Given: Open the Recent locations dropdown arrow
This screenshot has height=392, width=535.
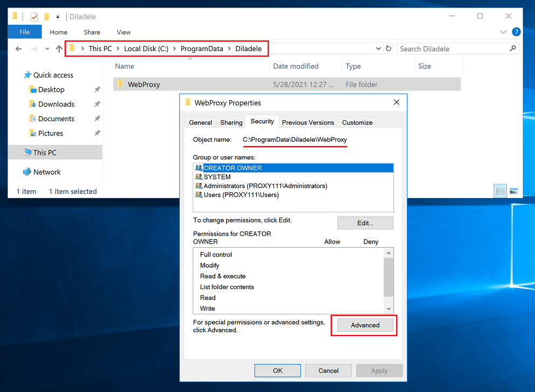Looking at the screenshot, I should [x=47, y=49].
